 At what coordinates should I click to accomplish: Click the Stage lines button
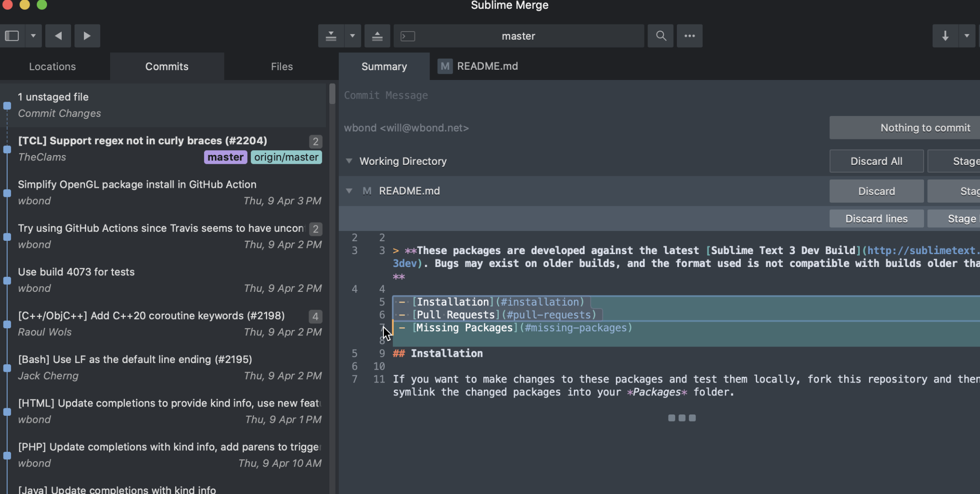(954, 219)
